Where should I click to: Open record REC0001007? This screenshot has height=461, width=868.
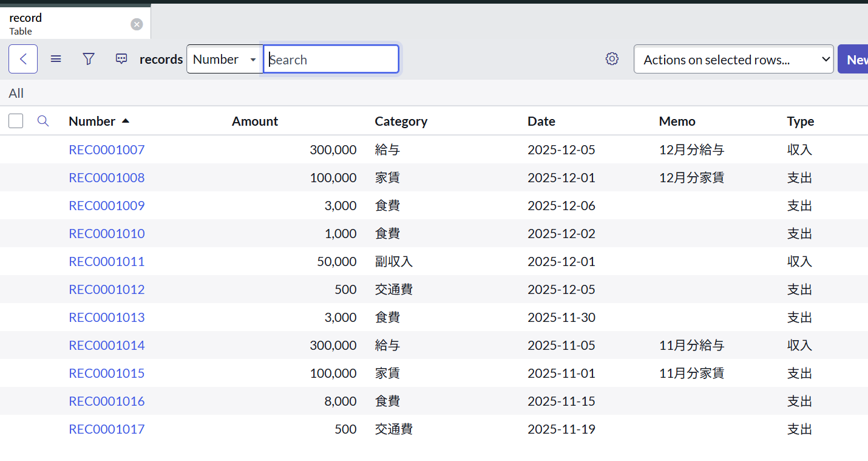point(107,149)
